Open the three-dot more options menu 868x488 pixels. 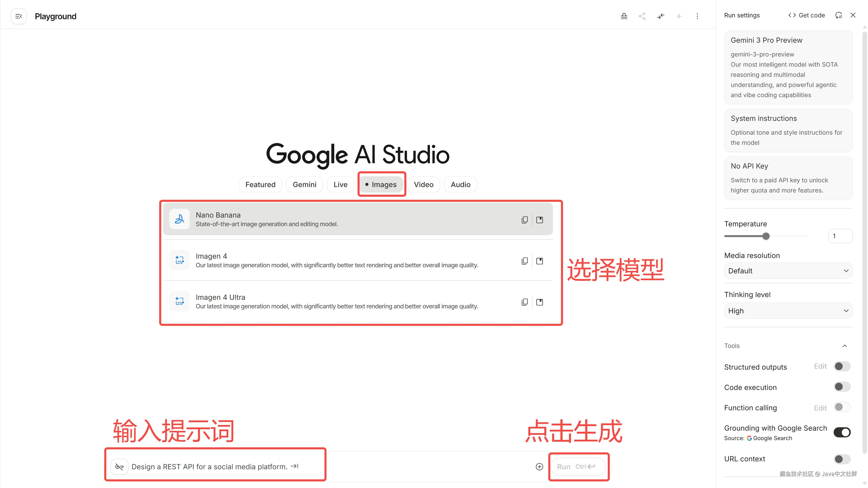[x=697, y=16]
